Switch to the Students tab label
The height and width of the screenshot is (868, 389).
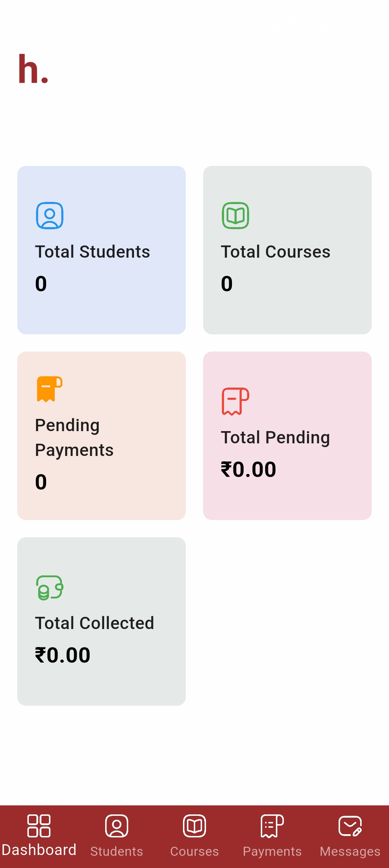click(x=117, y=851)
